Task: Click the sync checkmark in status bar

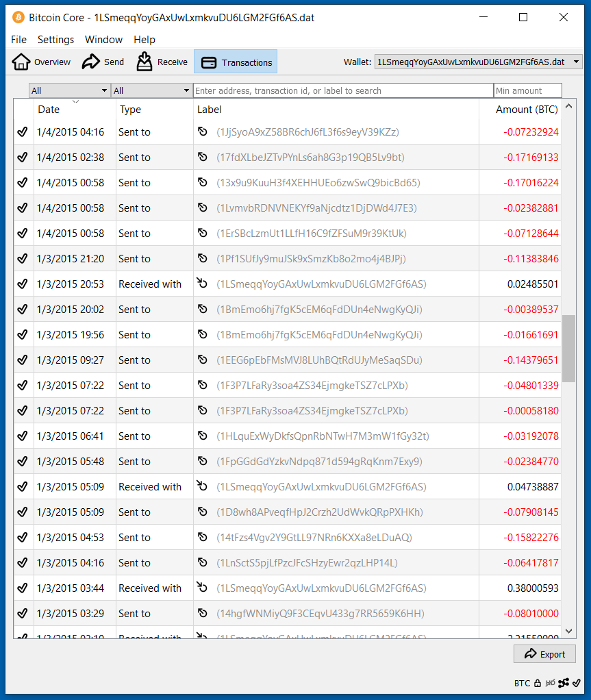Action: [x=577, y=683]
